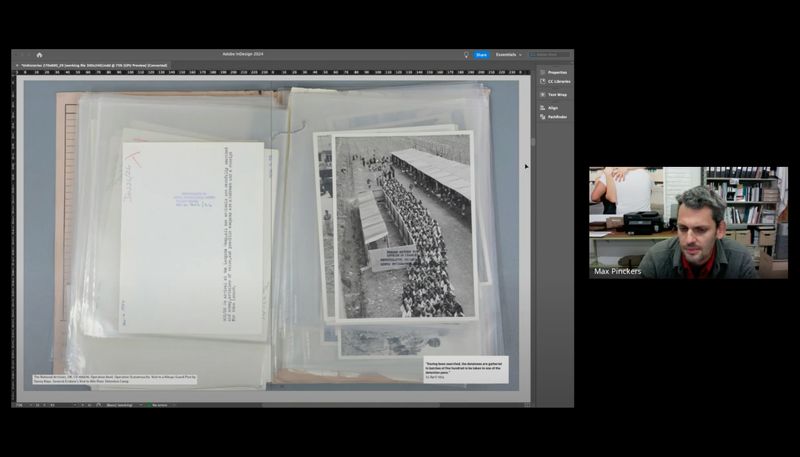Image resolution: width=800 pixels, height=457 pixels.
Task: Select the white typed card image on left page
Action: pos(192,238)
